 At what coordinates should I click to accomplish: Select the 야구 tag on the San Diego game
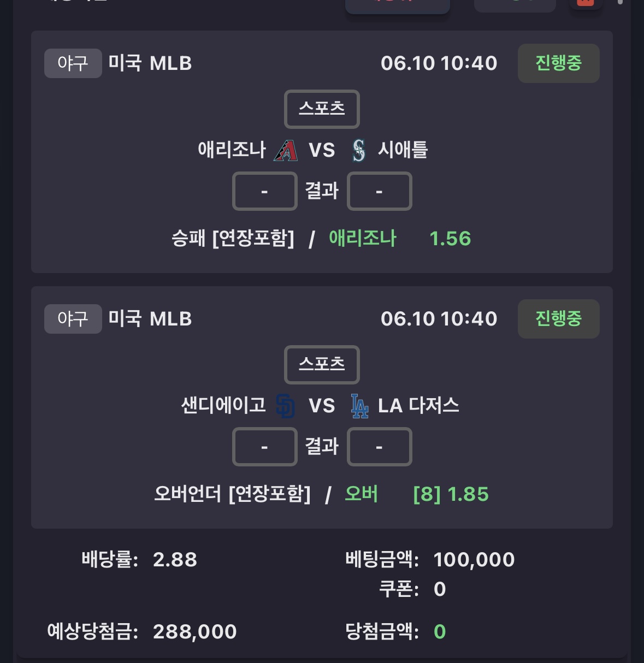73,319
